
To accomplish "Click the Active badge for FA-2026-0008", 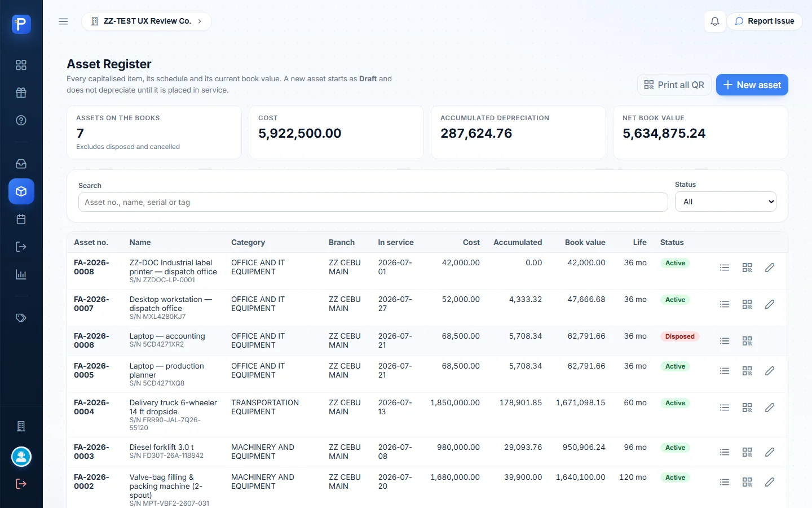I will pos(675,263).
